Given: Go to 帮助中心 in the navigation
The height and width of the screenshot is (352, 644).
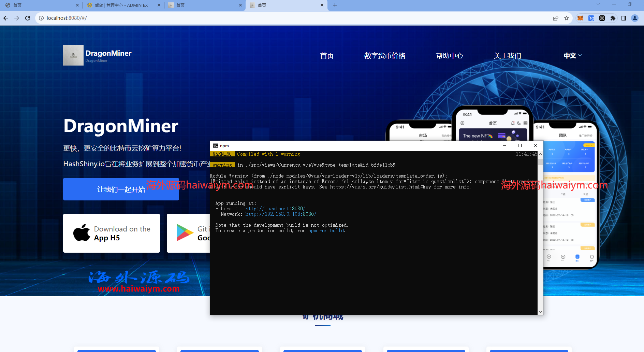Looking at the screenshot, I should click(449, 56).
